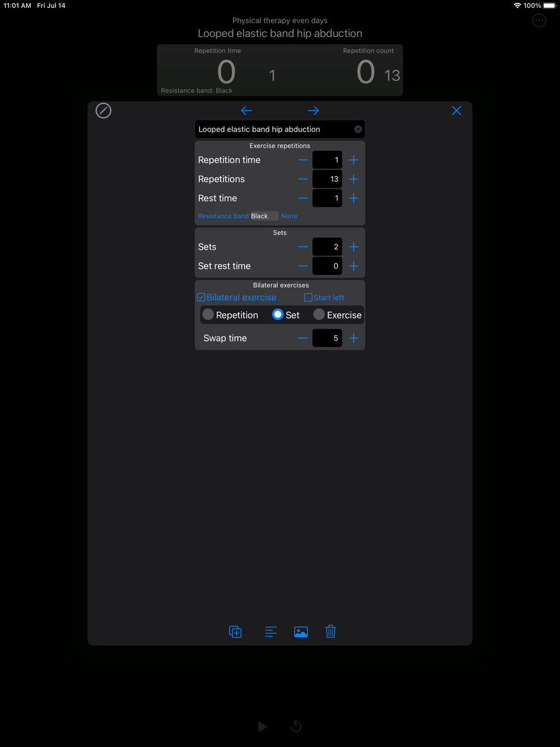Tap the workout title Physical therapy even days
Viewport: 560px width, 747px height.
pyautogui.click(x=280, y=21)
